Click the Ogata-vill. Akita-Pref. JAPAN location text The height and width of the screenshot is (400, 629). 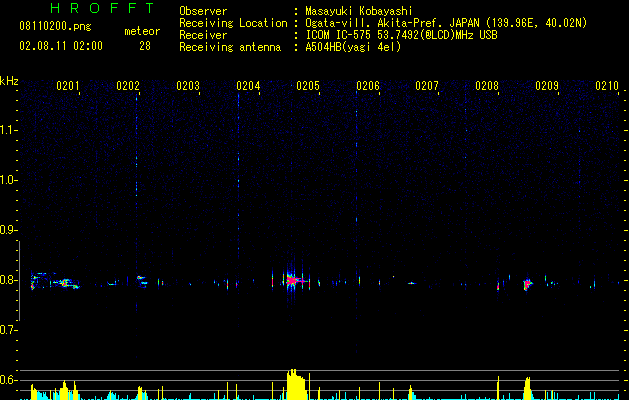tap(446, 23)
